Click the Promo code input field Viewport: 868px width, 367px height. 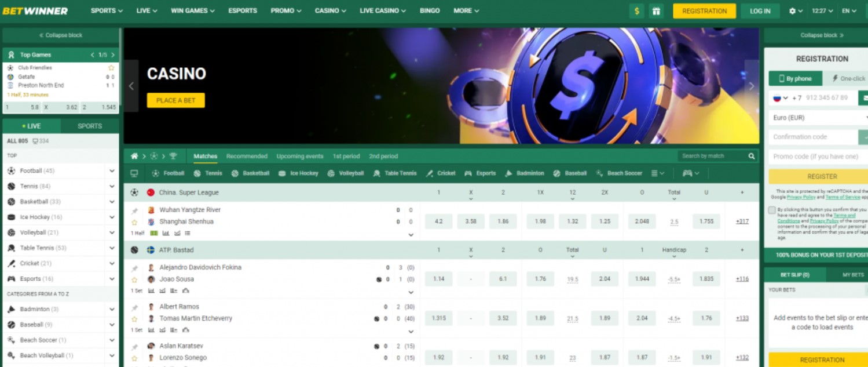pyautogui.click(x=819, y=157)
